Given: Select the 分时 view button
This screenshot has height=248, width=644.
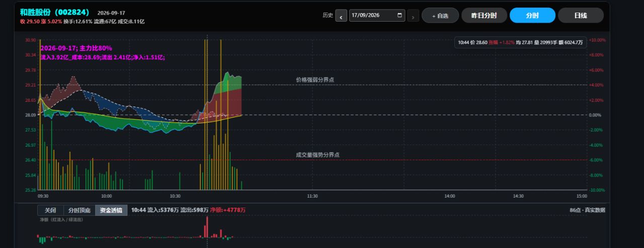Looking at the screenshot, I should [x=532, y=16].
